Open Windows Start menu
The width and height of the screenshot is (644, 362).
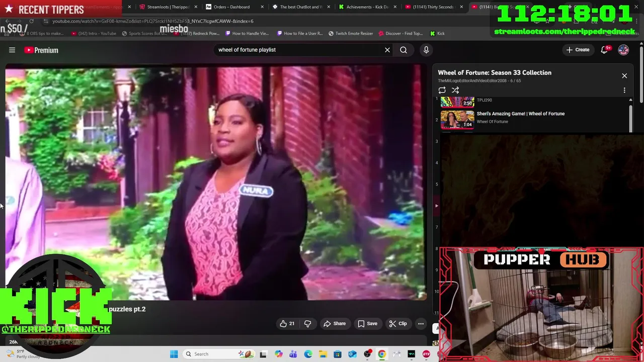[174, 354]
